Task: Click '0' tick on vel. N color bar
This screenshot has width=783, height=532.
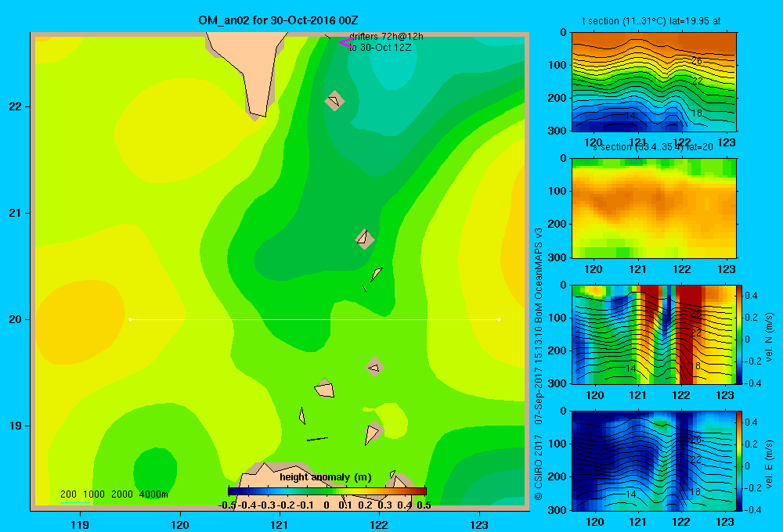Action: pos(748,339)
